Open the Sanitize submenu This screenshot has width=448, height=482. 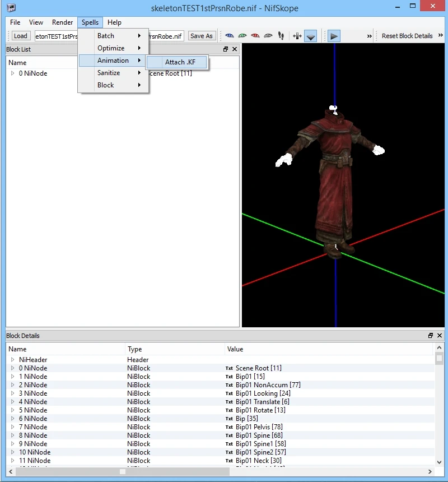pos(113,72)
